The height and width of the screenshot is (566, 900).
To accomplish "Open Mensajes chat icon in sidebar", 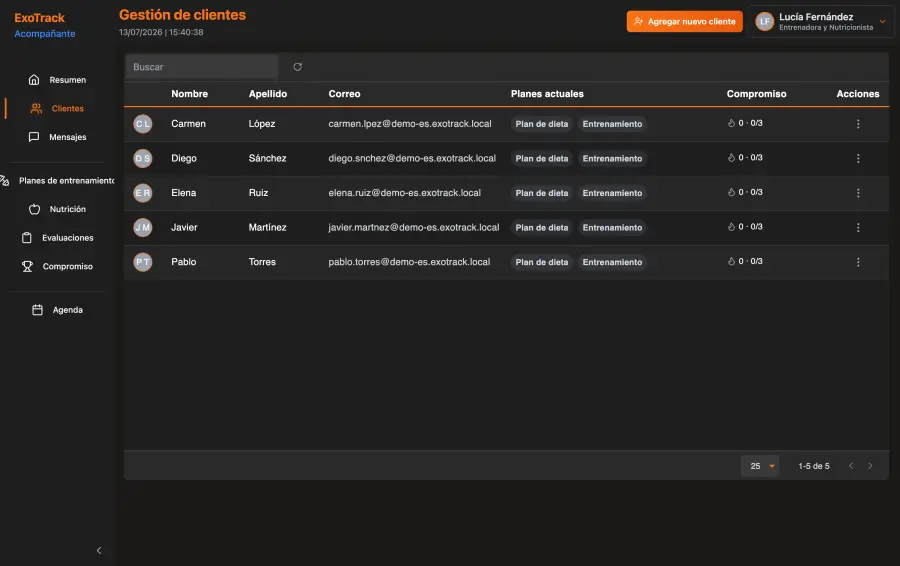I will pyautogui.click(x=34, y=137).
